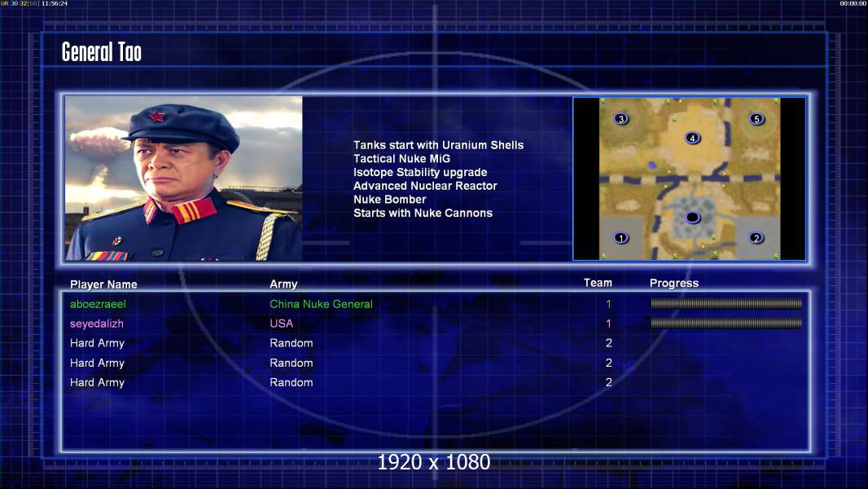Click the "Starts with Nuke Cannons" line

pyautogui.click(x=423, y=214)
